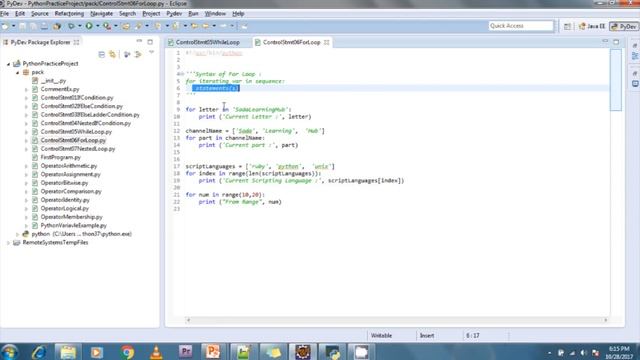Click the Insert status bar entry
Screen dimensions: 640x360
point(427,336)
